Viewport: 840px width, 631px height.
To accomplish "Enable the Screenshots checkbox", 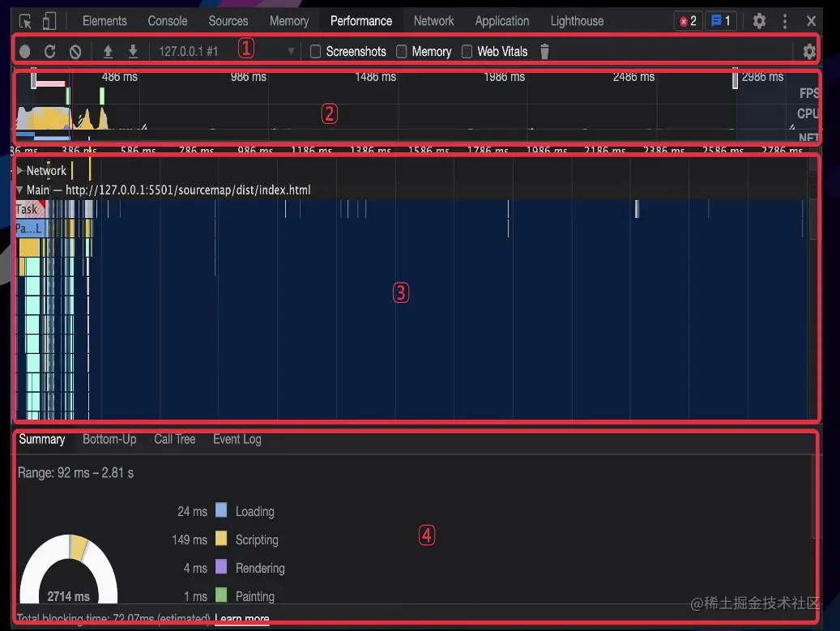I will 316,51.
